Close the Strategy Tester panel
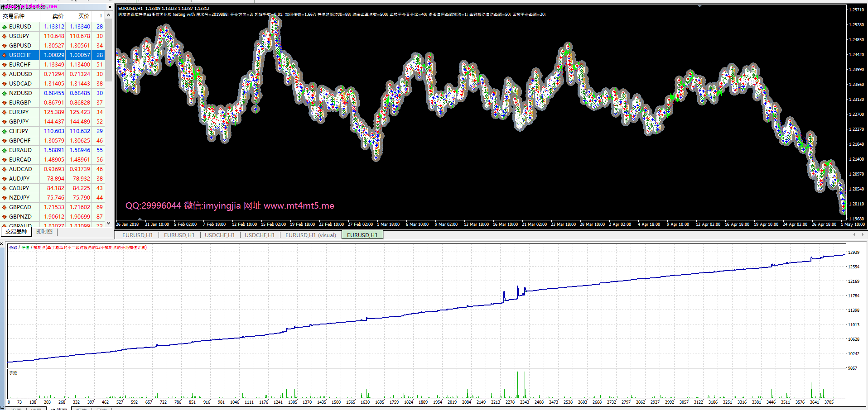Image resolution: width=868 pixels, height=410 pixels. tap(2, 244)
